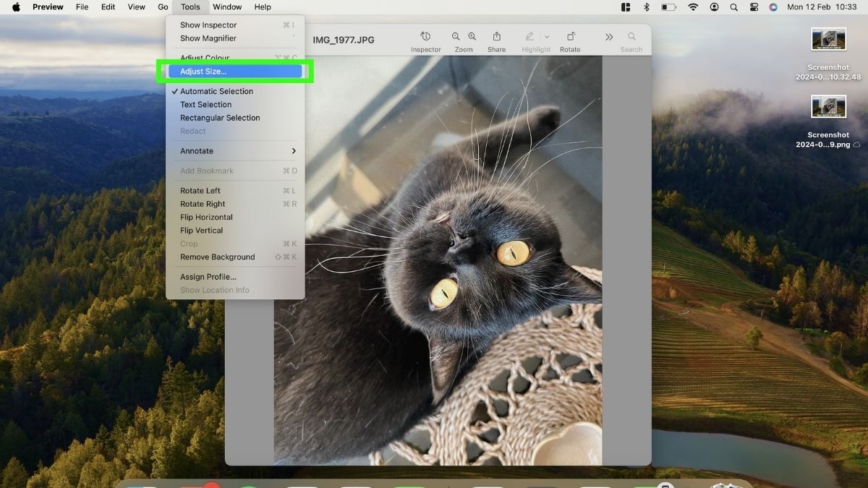Click Adjust Colour in the Tools menu
Viewport: 868px width, 488px height.
(204, 58)
